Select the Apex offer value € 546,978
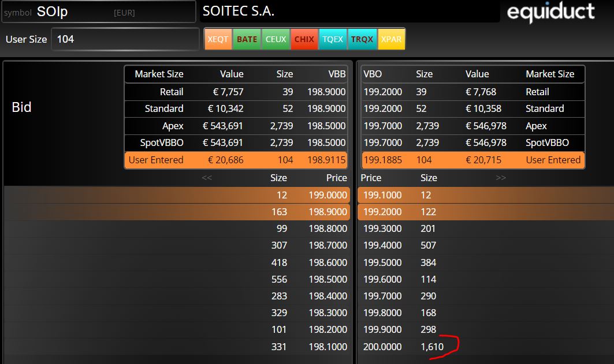 pyautogui.click(x=486, y=126)
